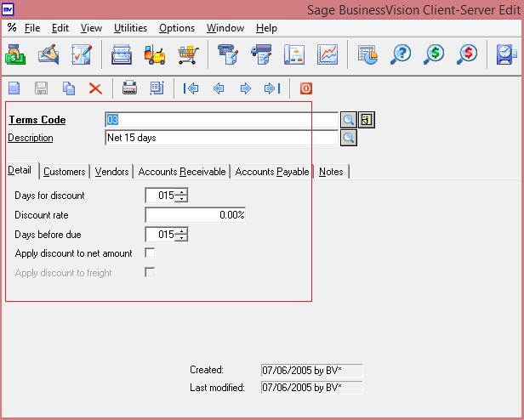Increase Days for discount spinner value
The width and height of the screenshot is (524, 420).
[x=181, y=192]
